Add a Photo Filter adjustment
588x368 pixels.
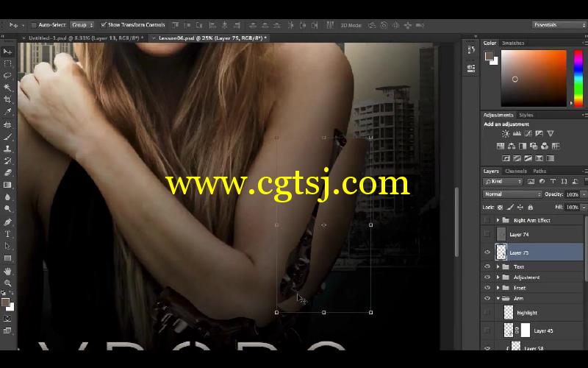(534, 146)
